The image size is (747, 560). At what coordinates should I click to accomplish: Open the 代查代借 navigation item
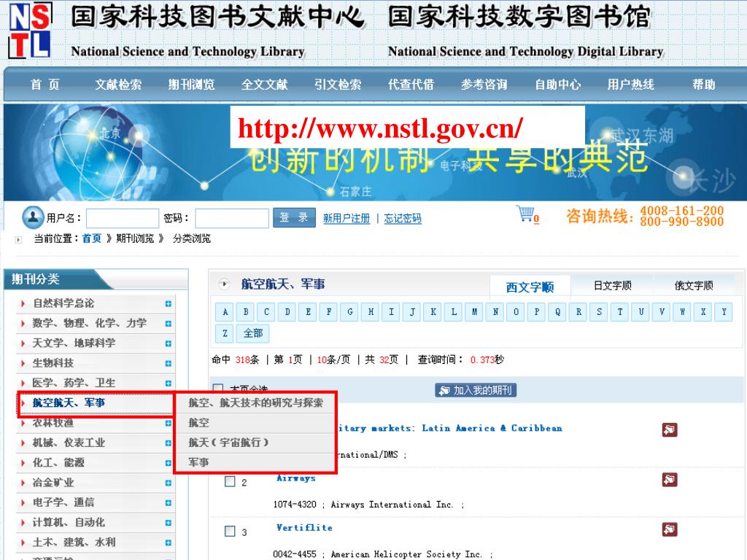(411, 85)
